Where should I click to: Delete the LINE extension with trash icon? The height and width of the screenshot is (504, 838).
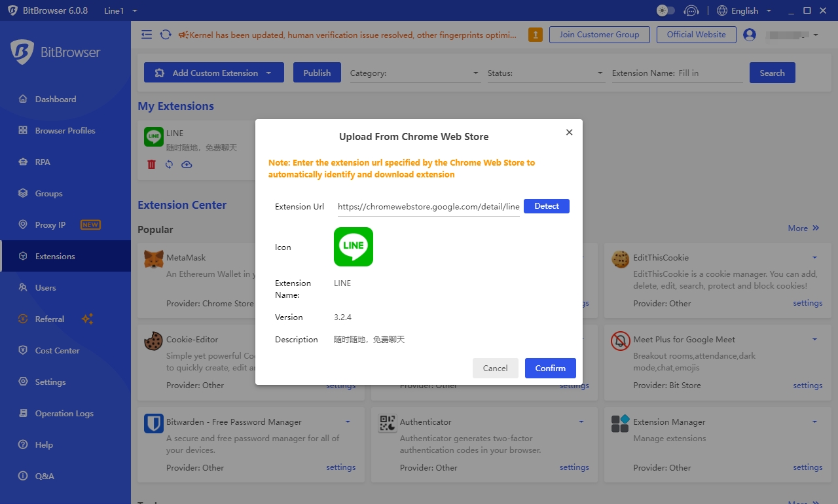[152, 164]
